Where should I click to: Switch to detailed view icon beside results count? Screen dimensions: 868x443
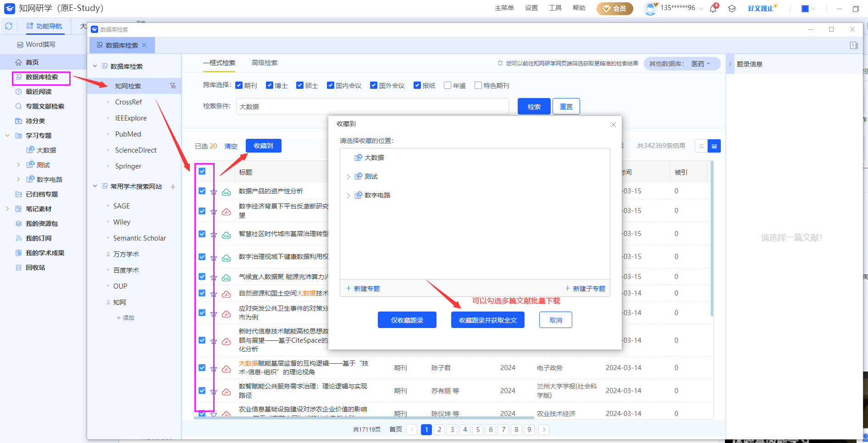(714, 146)
